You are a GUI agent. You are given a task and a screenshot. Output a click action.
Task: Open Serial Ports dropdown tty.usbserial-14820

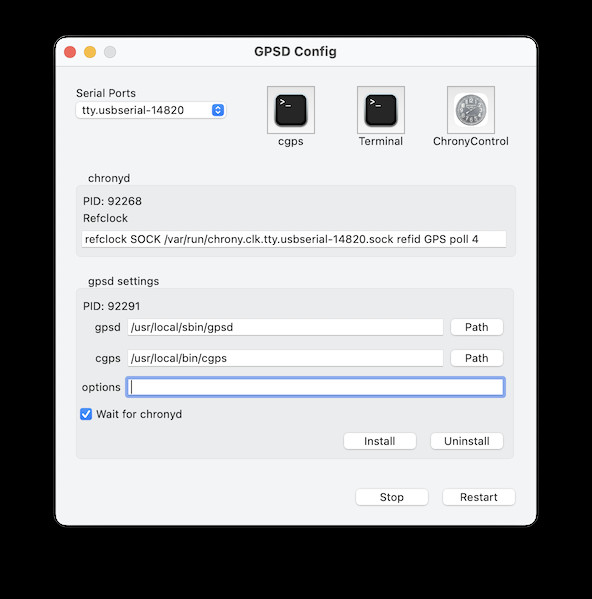click(151, 110)
